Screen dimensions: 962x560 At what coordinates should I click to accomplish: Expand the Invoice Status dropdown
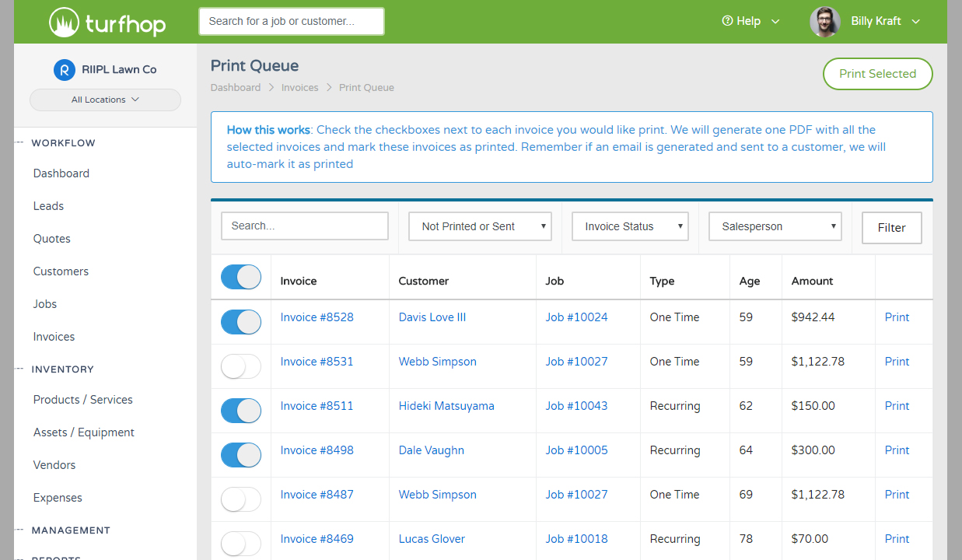point(630,226)
